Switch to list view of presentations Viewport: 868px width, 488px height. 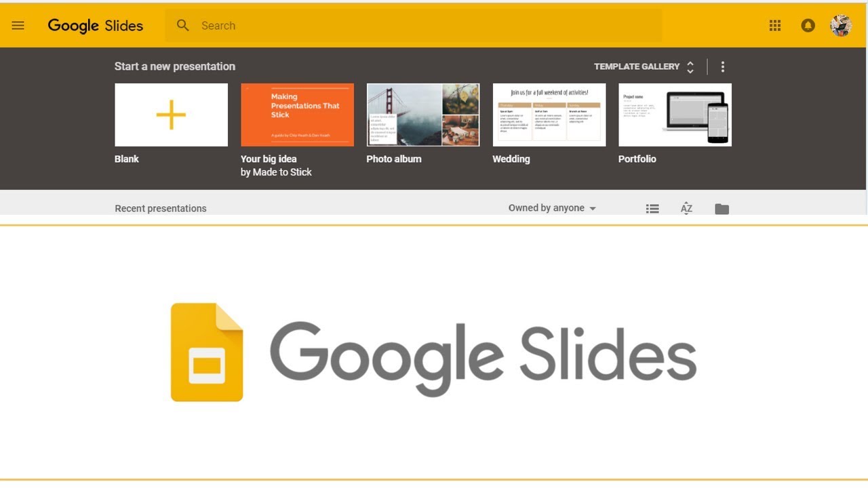coord(652,209)
